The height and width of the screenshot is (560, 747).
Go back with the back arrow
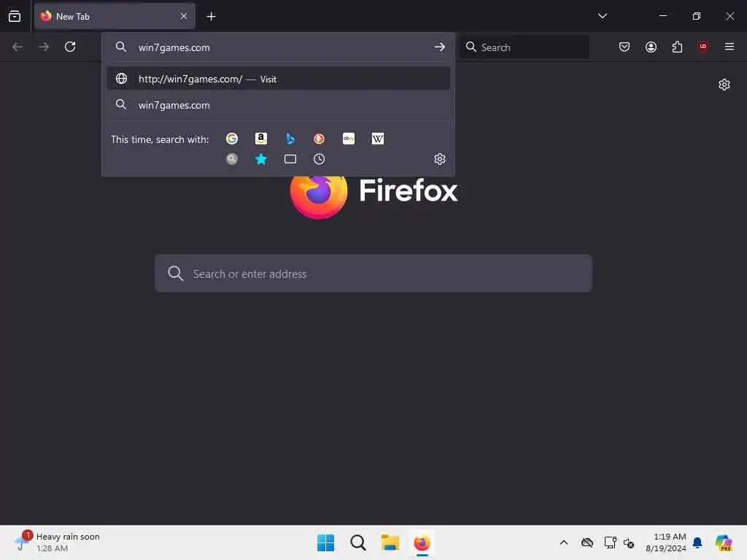[x=18, y=47]
